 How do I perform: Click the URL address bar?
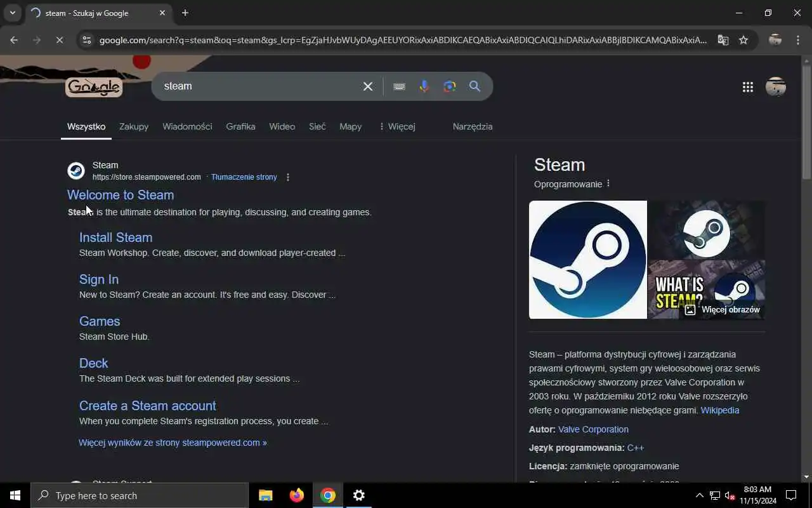pyautogui.click(x=403, y=40)
